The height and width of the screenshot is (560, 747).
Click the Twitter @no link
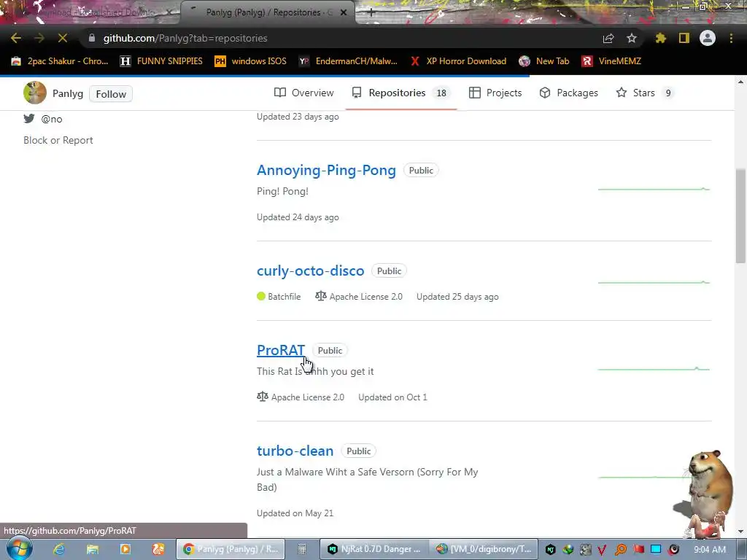(52, 119)
